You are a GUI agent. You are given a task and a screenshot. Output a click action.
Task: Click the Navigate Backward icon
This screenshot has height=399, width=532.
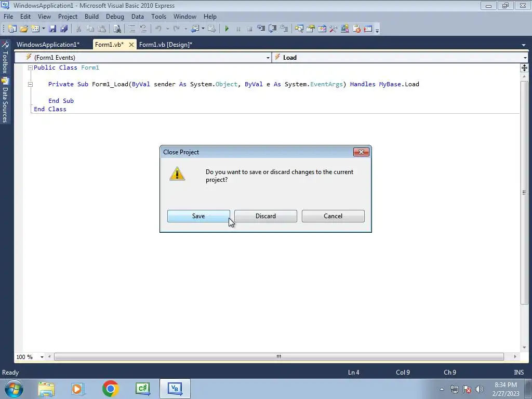tap(195, 29)
